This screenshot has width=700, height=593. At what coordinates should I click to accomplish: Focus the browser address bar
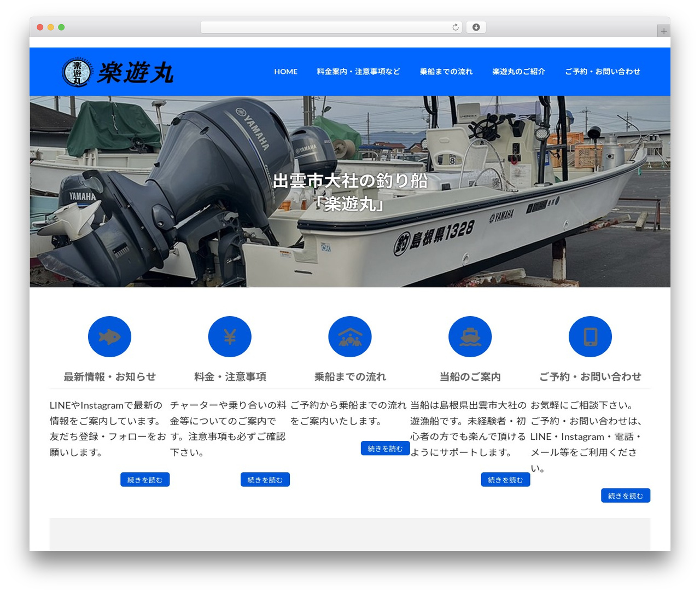[x=331, y=27]
